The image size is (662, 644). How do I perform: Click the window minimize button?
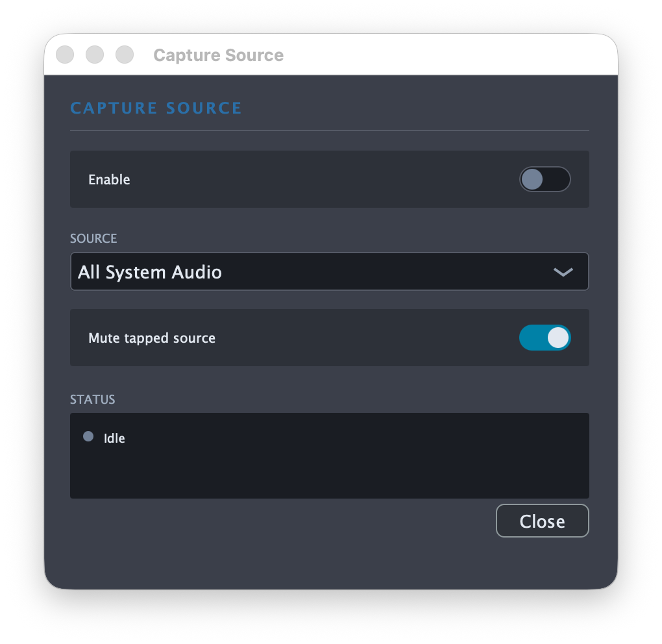click(95, 55)
